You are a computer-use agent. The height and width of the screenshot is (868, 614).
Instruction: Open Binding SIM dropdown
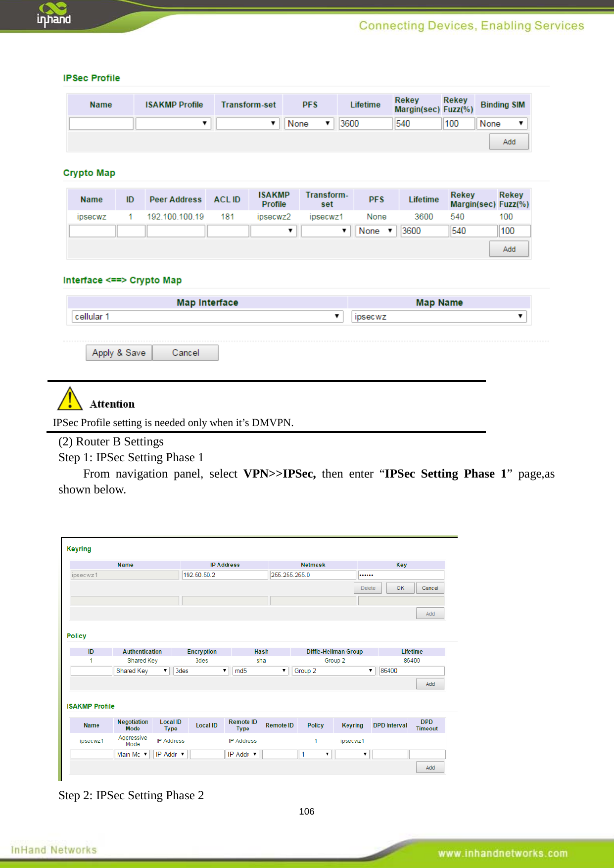tap(502, 123)
